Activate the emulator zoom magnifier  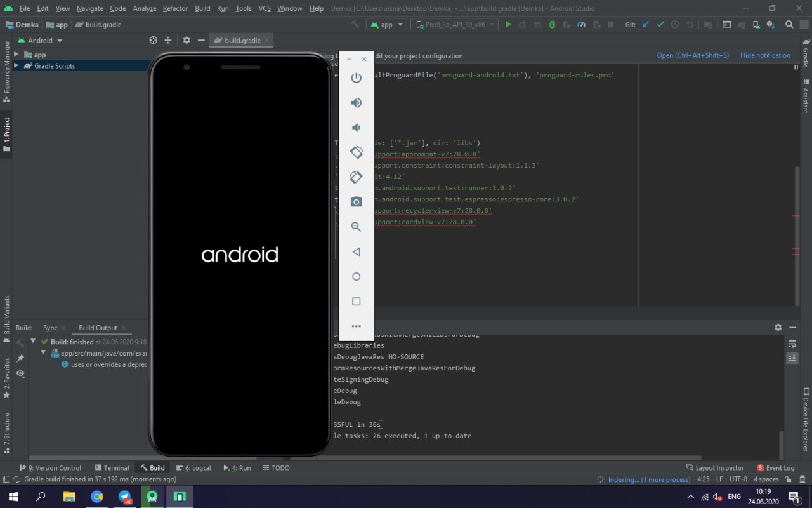point(357,227)
